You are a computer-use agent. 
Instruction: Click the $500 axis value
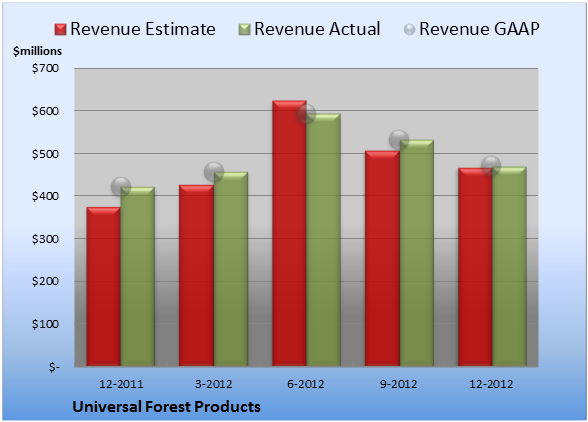(x=45, y=154)
